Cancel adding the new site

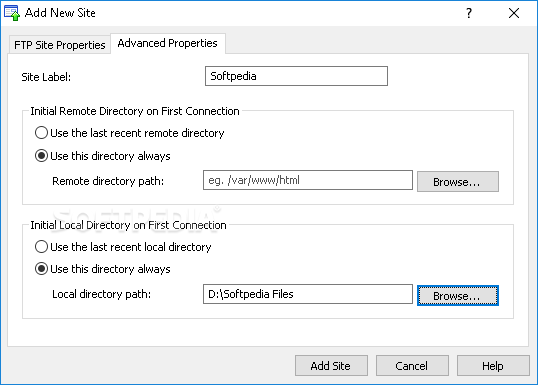(x=412, y=366)
